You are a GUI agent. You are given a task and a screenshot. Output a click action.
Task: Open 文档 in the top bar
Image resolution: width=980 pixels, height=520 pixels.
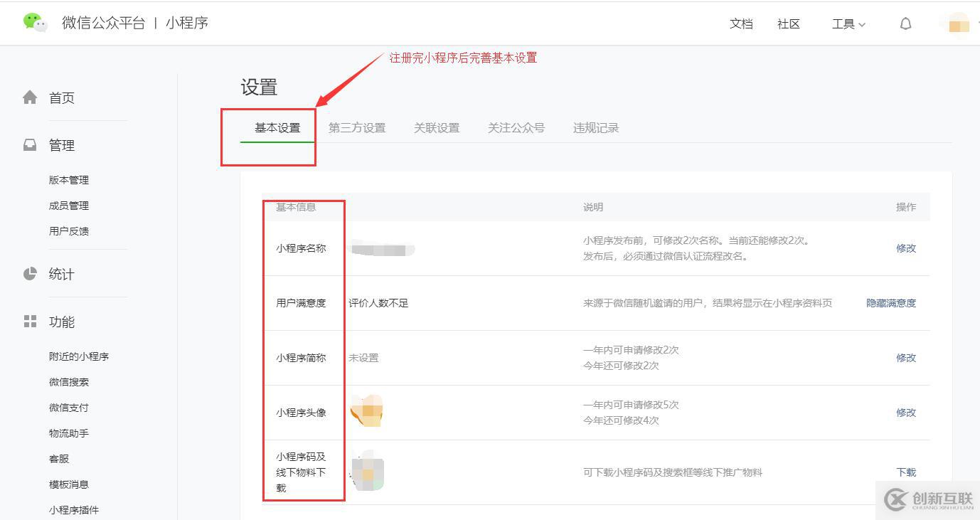pyautogui.click(x=741, y=24)
